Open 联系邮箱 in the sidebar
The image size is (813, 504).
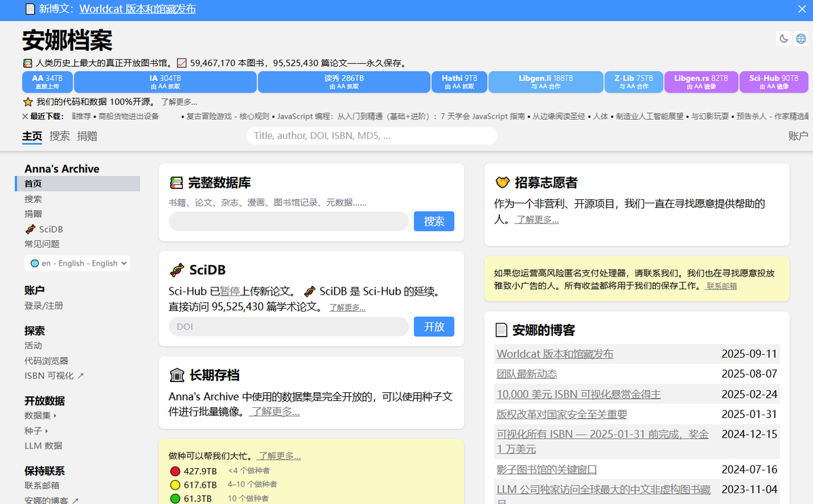coord(42,485)
